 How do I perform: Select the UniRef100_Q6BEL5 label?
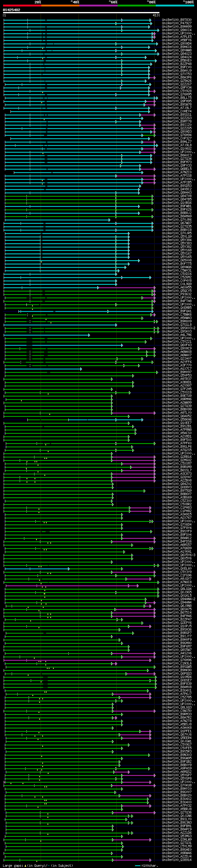[177, 169]
